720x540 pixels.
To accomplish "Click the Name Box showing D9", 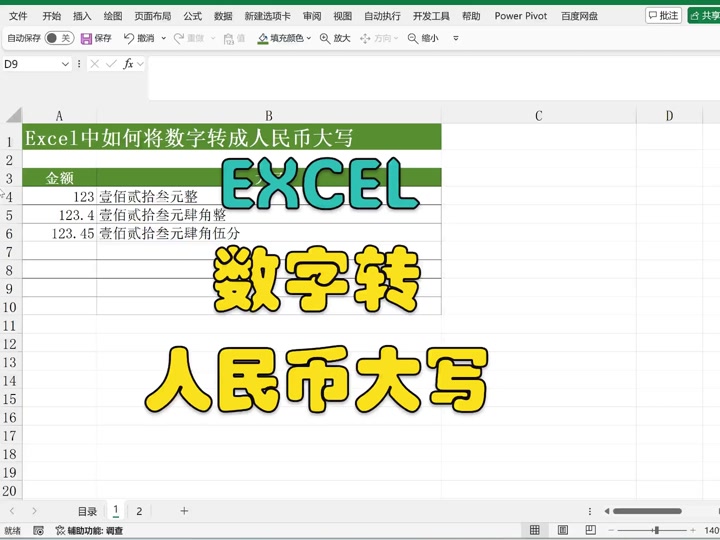I will (x=30, y=64).
